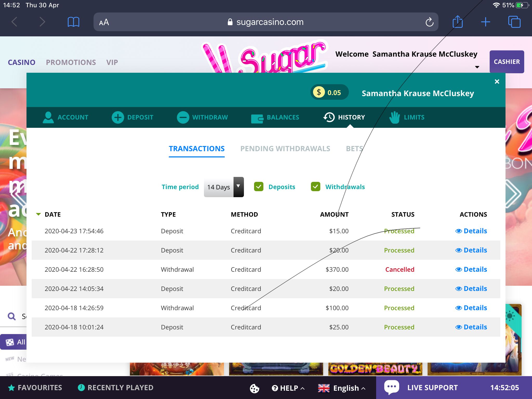Image resolution: width=532 pixels, height=399 pixels.
Task: Click the Samantha Krause McCluskey cashier name
Action: coord(418,93)
